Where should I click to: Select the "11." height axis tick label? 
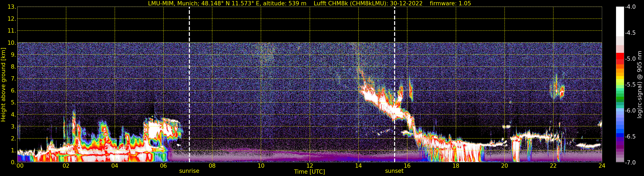pos(12,31)
